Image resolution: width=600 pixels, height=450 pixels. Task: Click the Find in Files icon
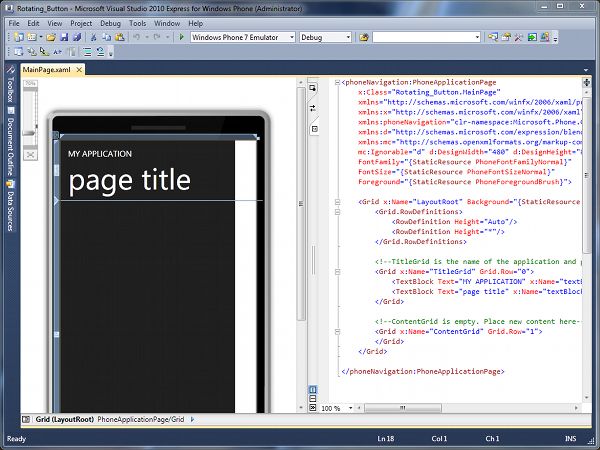(364, 37)
